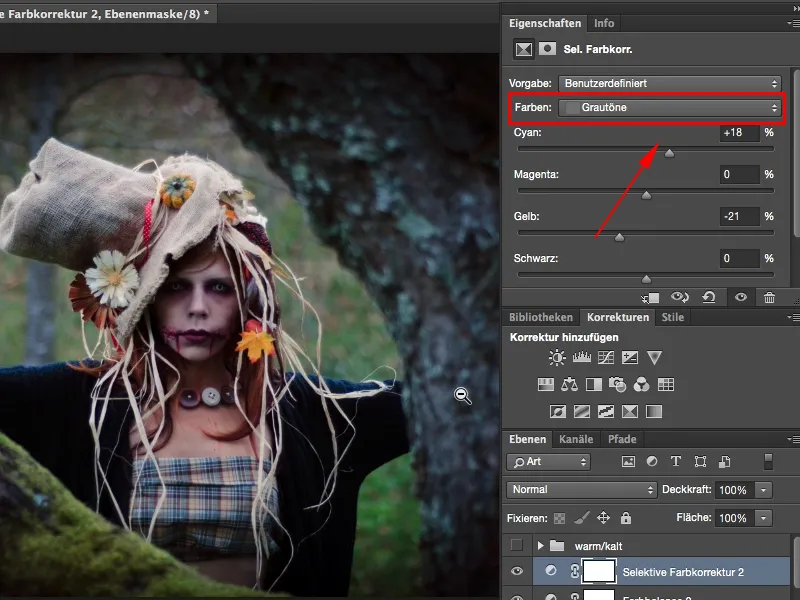Add Invert adjustment icon
Screen dimensions: 800x600
click(558, 411)
